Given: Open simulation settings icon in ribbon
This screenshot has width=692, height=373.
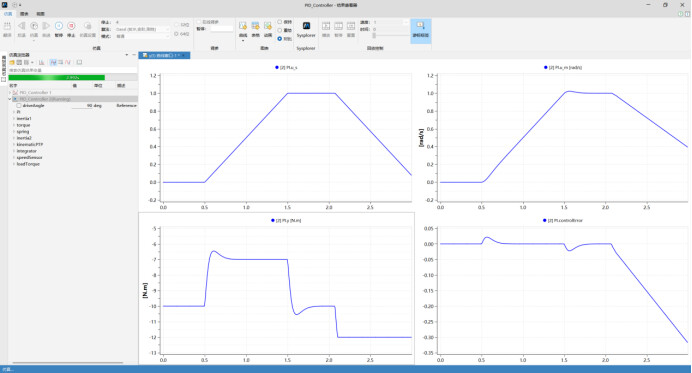Looking at the screenshot, I should (87, 26).
